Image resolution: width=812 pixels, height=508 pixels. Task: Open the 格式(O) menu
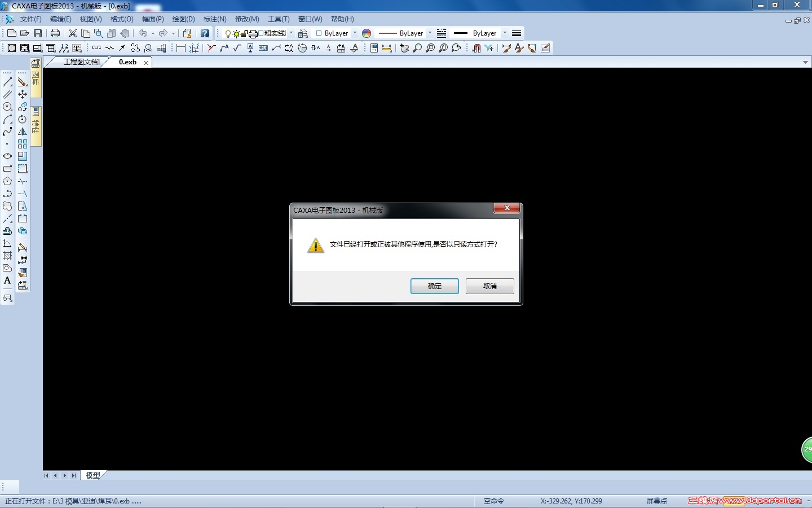(122, 19)
